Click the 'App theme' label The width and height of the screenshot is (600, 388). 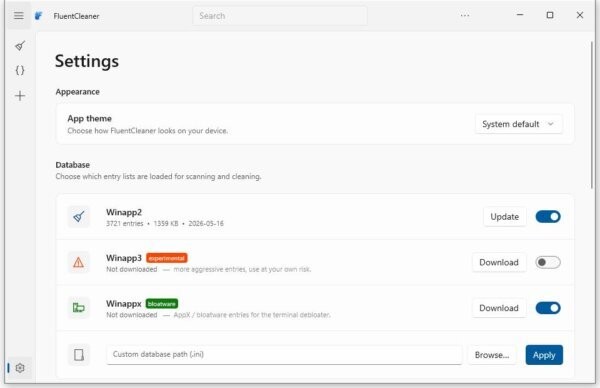click(x=90, y=118)
